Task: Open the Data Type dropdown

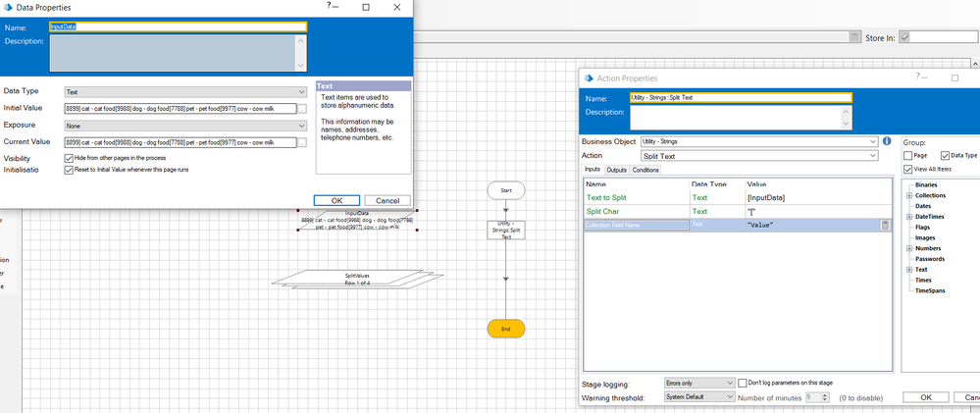Action: [x=184, y=91]
